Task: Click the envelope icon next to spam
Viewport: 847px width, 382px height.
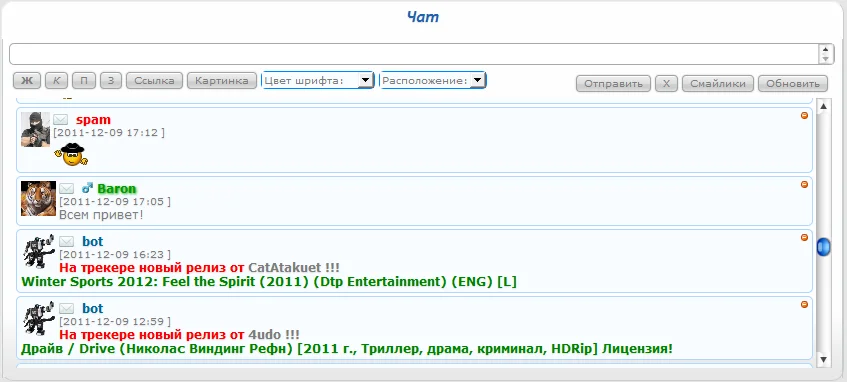Action: point(60,120)
